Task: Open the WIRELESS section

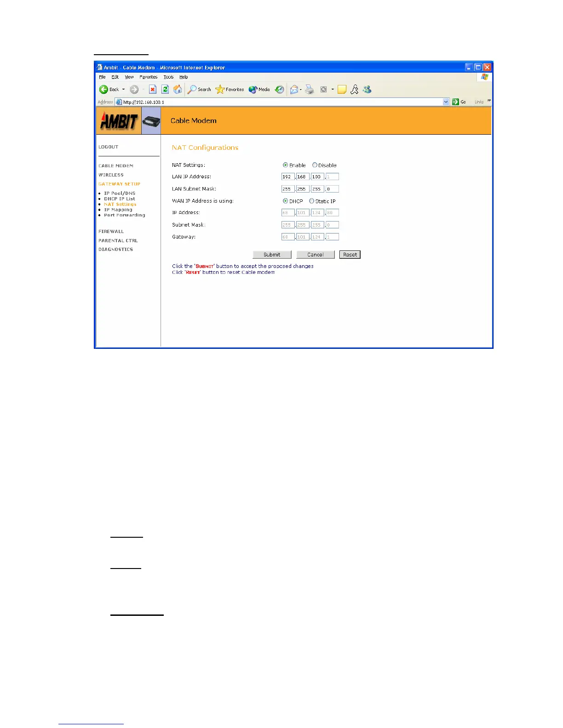Action: coord(111,175)
